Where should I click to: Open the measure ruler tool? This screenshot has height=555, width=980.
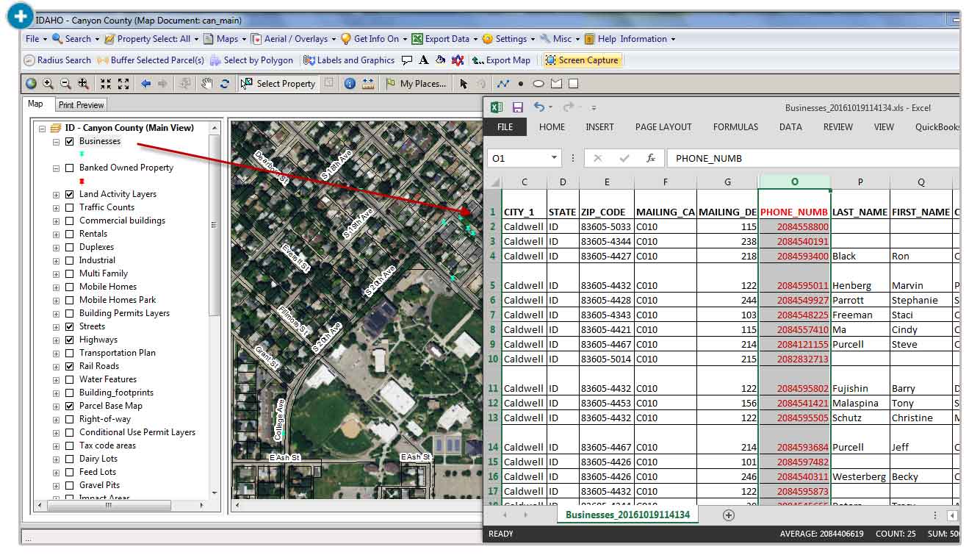367,84
